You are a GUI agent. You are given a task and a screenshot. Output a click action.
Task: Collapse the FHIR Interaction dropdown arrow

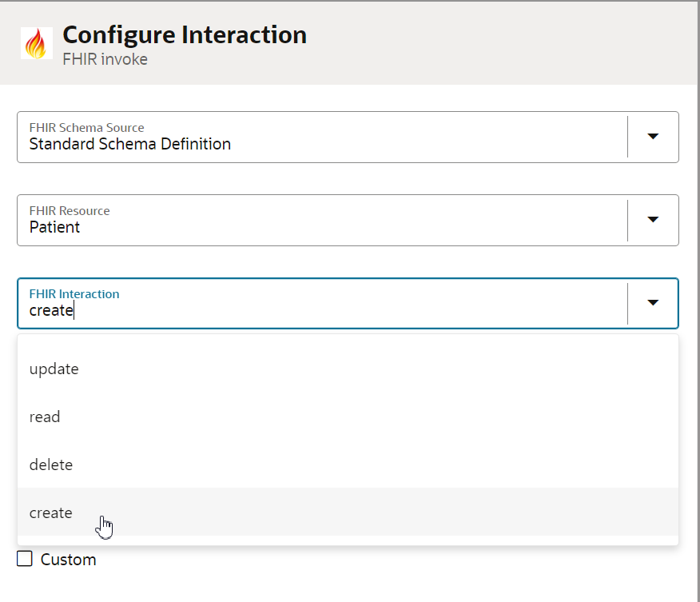[653, 303]
